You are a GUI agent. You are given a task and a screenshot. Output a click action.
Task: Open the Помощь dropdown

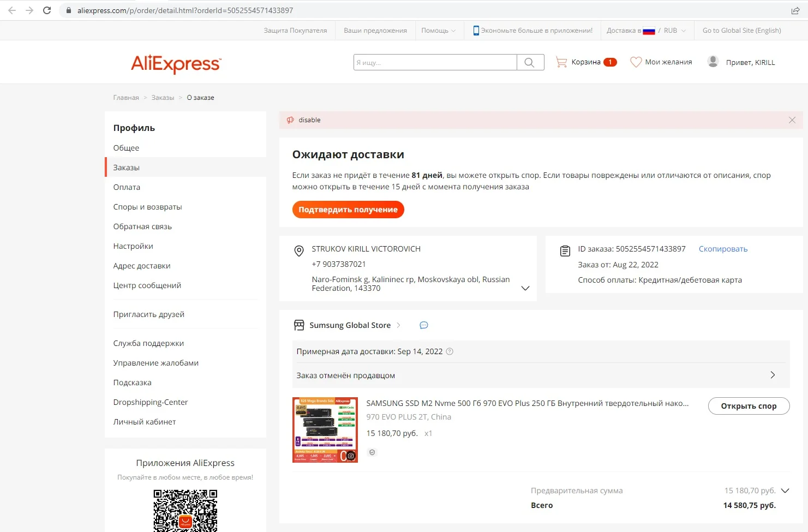click(x=438, y=31)
